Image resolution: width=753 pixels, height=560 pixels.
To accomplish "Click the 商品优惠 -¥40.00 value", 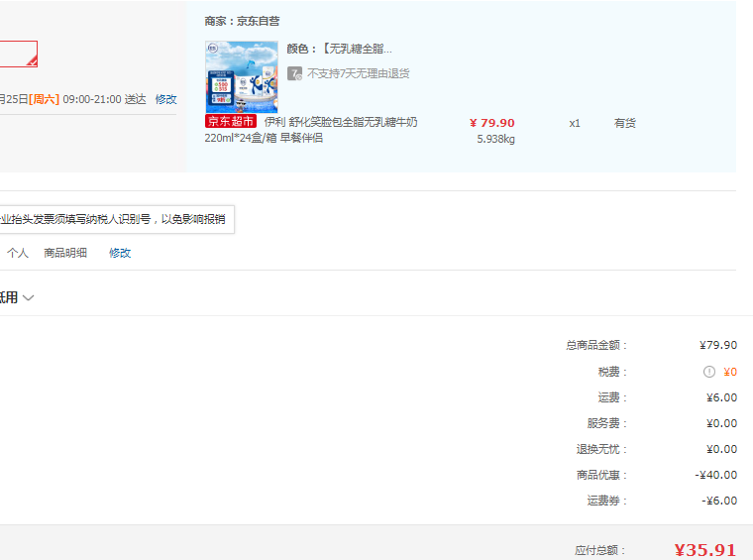I will pos(715,475).
